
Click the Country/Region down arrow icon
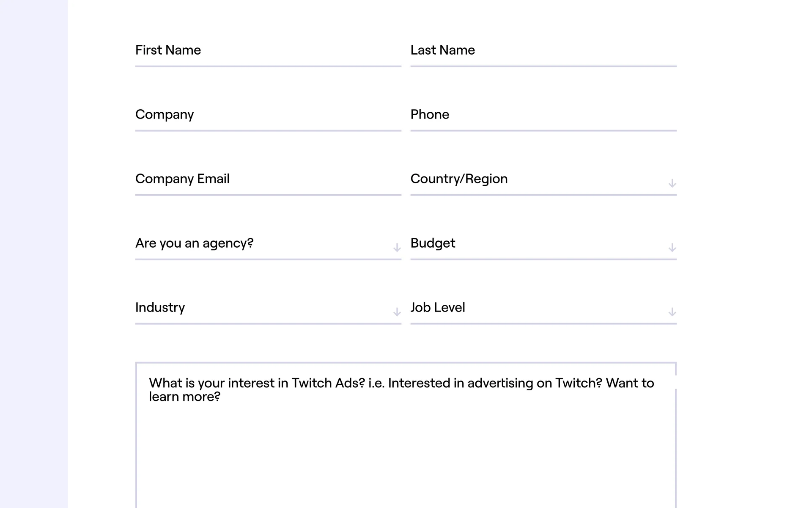pyautogui.click(x=672, y=183)
